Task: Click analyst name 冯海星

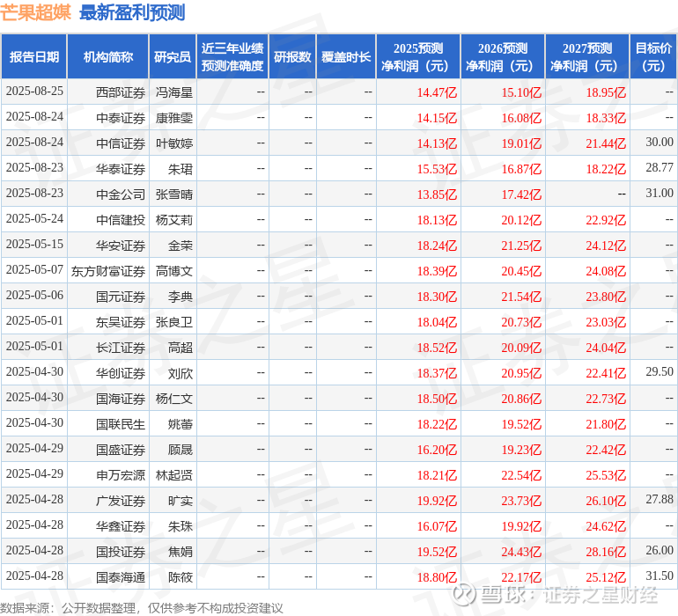Action: (173, 92)
